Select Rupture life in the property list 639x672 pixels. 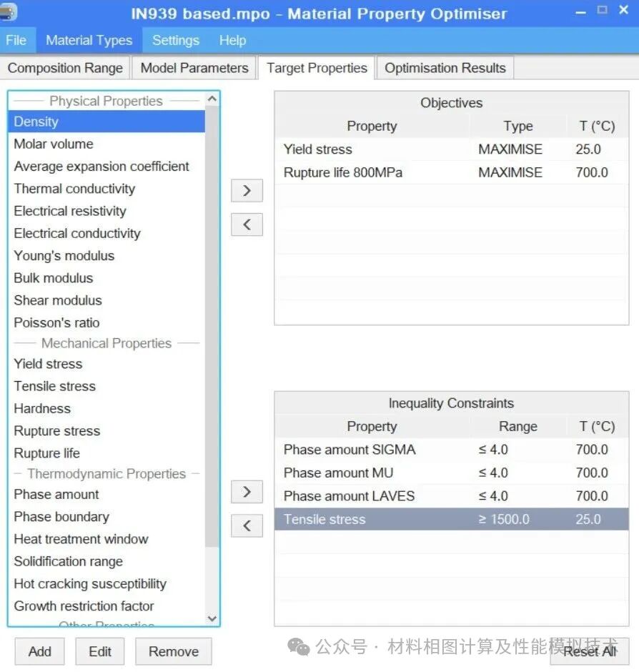pyautogui.click(x=106, y=453)
